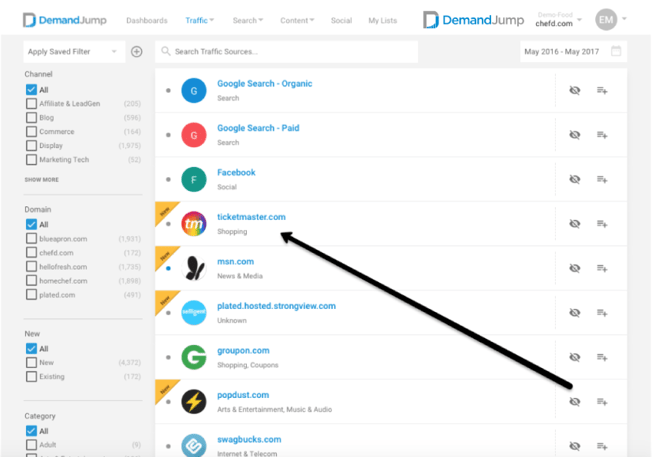Open the Traffic menu dropdown

pos(200,20)
